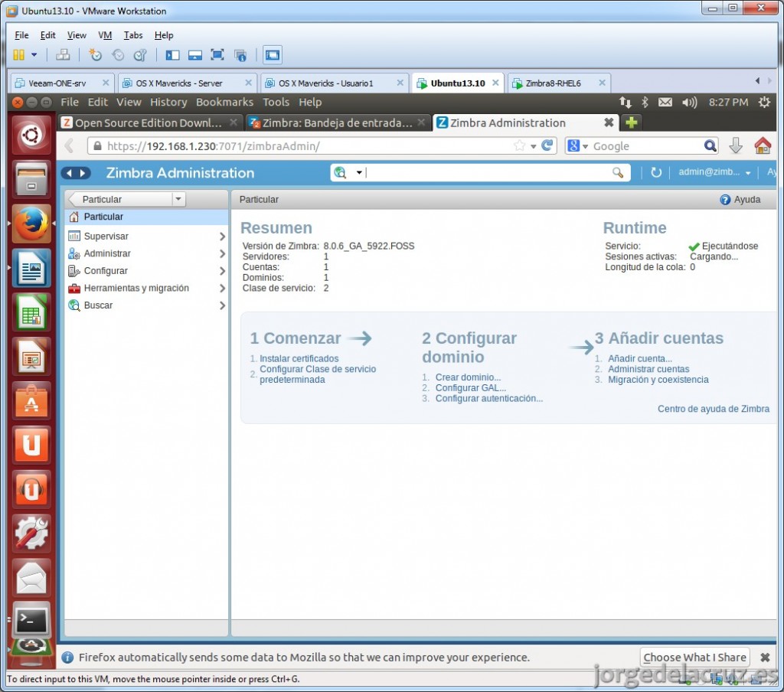Open the Ayuda help link
784x692 pixels.
pos(740,200)
